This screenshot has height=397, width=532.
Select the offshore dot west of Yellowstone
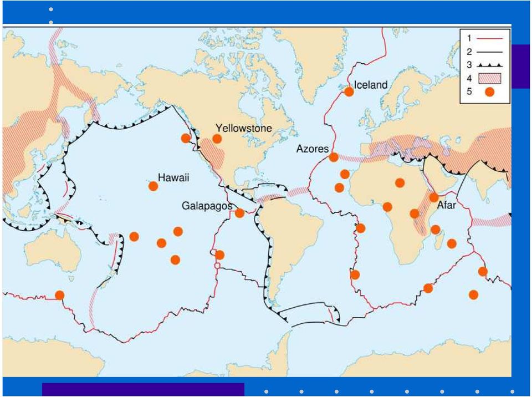click(x=185, y=138)
